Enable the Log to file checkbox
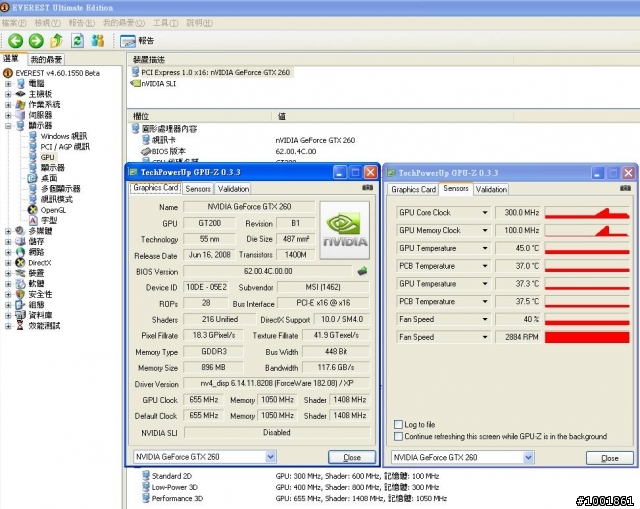This screenshot has height=509, width=640. point(398,424)
